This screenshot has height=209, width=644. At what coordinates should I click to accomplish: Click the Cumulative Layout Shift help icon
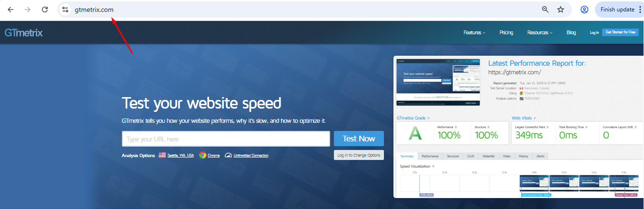(635, 127)
